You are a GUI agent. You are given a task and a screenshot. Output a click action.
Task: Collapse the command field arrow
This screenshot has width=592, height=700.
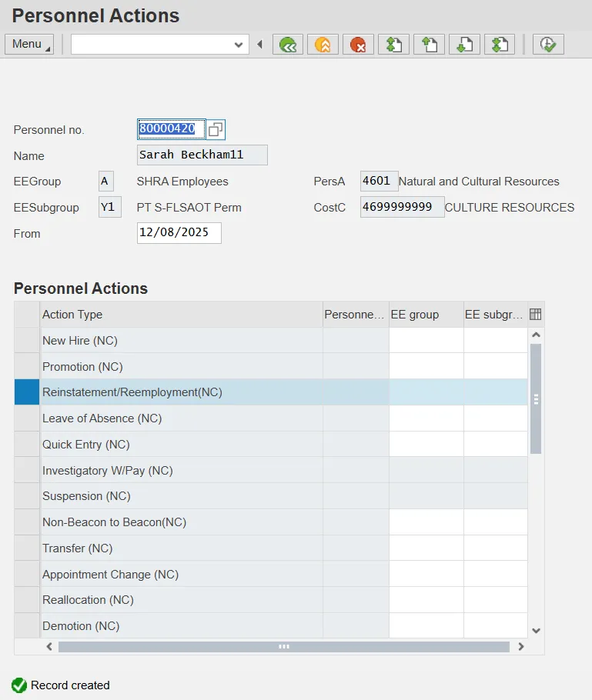tap(259, 45)
